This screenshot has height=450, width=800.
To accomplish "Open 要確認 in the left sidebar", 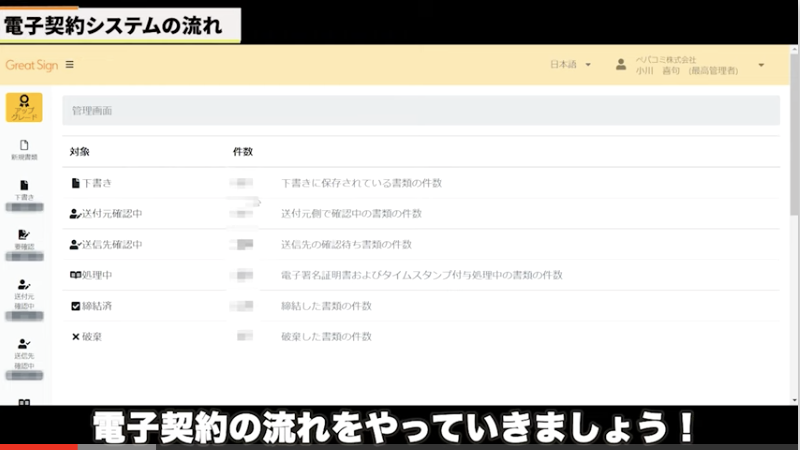I will click(x=24, y=238).
